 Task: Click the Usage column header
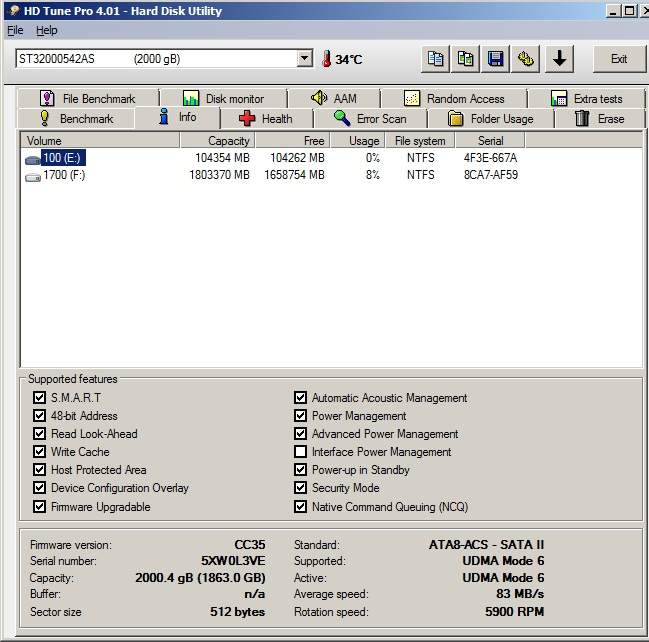pos(358,141)
